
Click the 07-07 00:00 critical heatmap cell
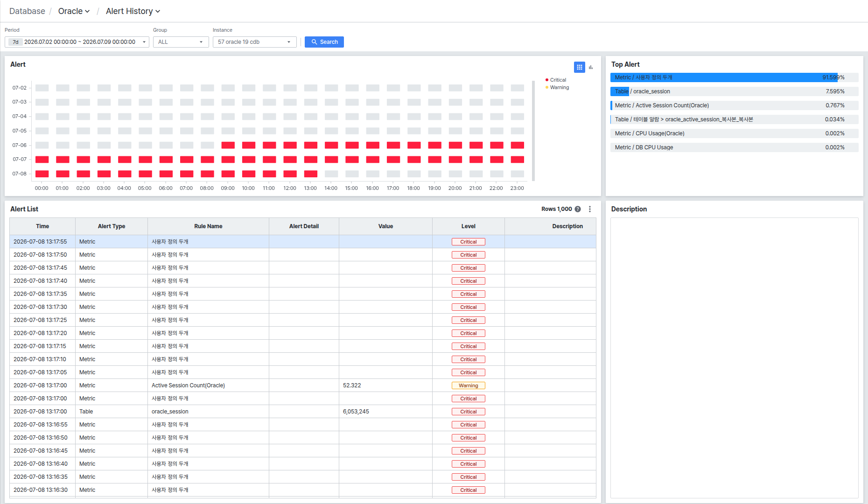pyautogui.click(x=42, y=160)
